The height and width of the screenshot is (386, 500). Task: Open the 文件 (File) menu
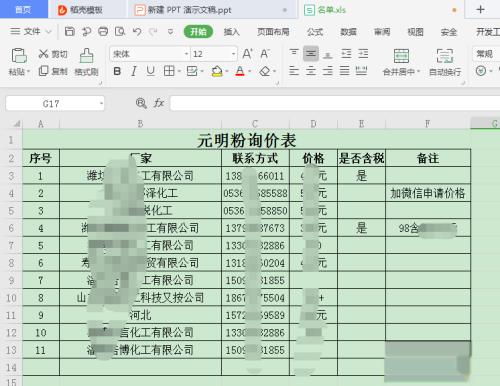[31, 32]
